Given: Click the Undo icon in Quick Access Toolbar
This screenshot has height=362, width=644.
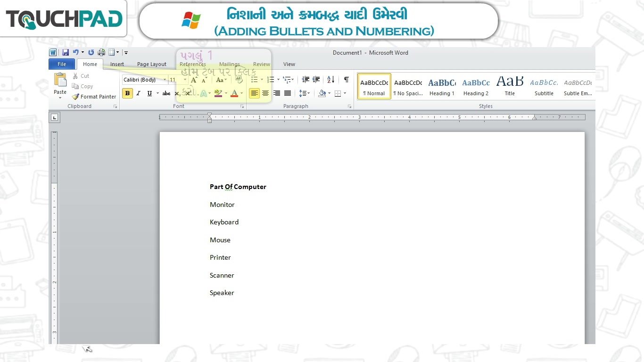Looking at the screenshot, I should [x=75, y=52].
